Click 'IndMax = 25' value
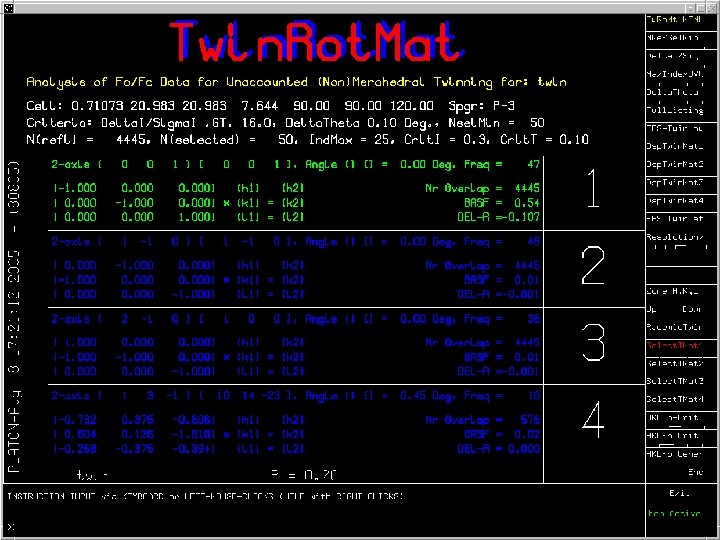The width and height of the screenshot is (720, 540). (351, 140)
